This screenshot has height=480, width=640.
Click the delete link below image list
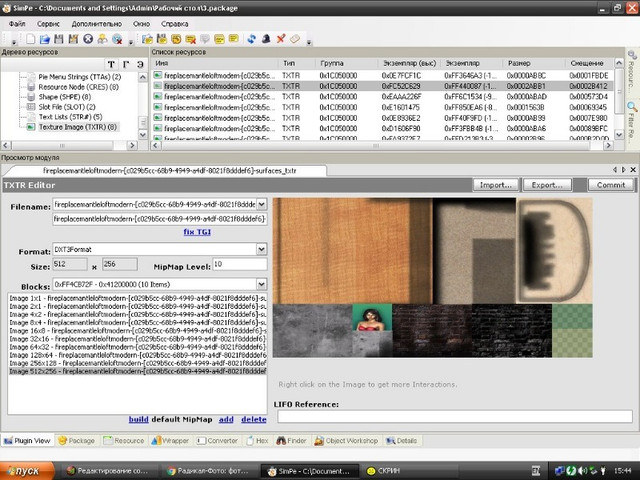click(253, 419)
